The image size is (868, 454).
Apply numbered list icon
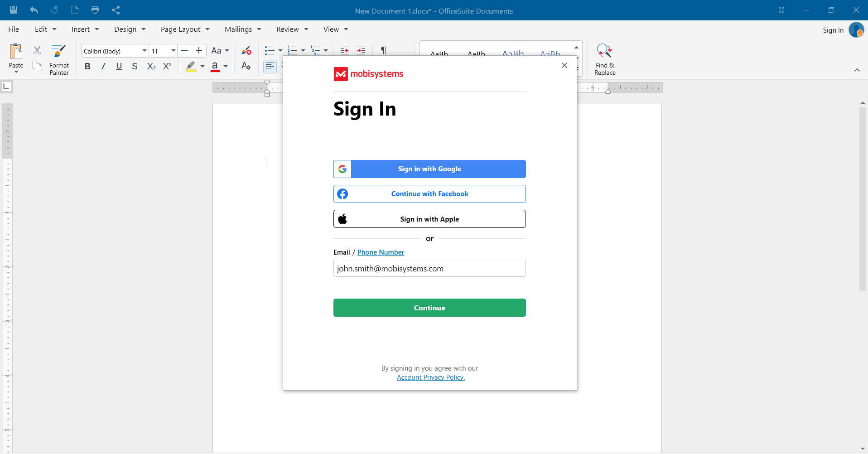coord(293,50)
